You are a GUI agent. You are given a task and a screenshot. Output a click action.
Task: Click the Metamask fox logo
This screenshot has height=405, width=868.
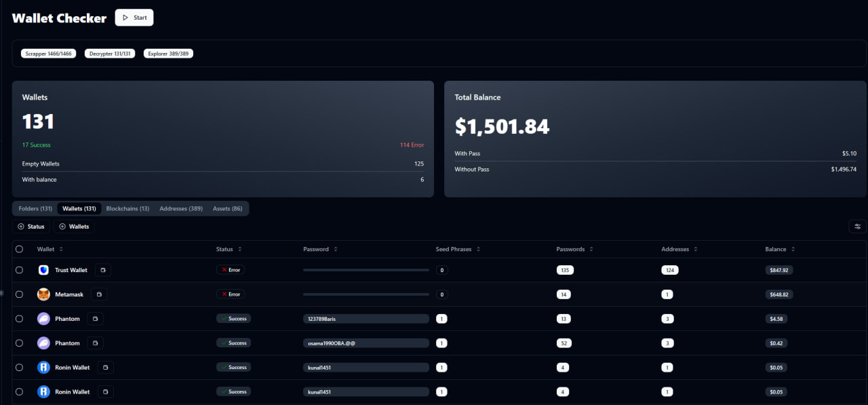[43, 294]
